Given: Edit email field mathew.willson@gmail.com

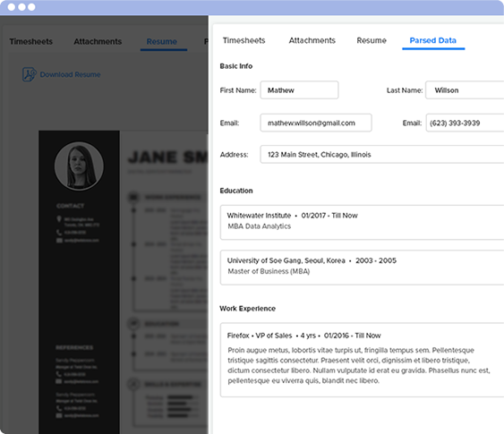Looking at the screenshot, I should pos(316,123).
